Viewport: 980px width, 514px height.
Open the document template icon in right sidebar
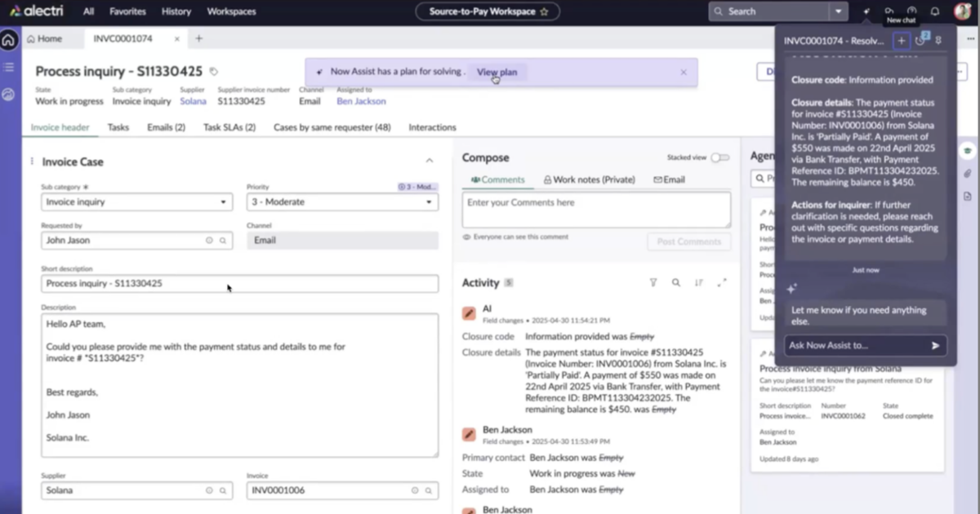click(x=968, y=197)
